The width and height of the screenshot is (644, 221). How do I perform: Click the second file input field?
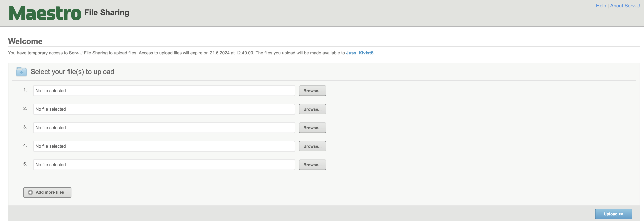(x=164, y=109)
